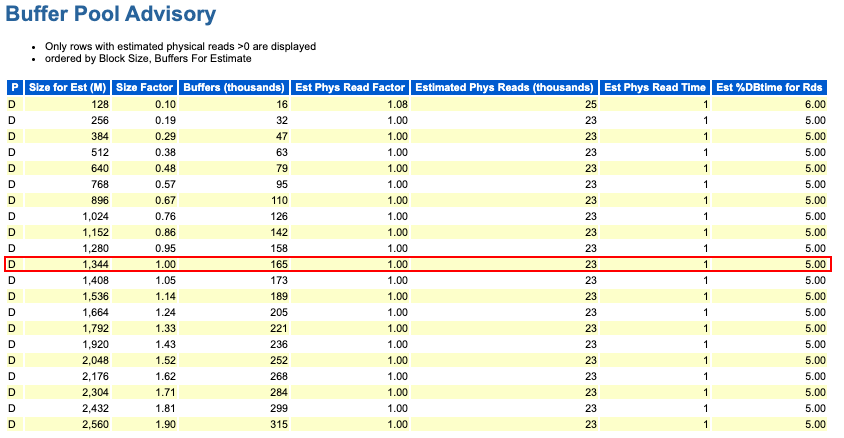Click read factor 1.08

pos(398,104)
